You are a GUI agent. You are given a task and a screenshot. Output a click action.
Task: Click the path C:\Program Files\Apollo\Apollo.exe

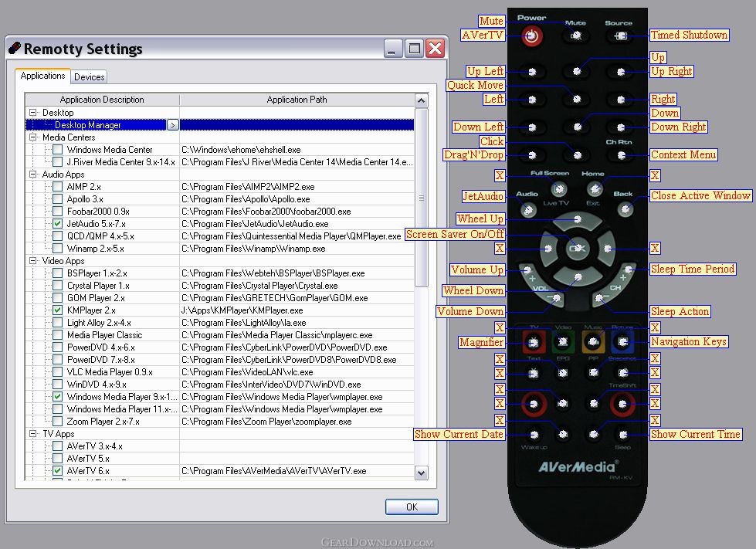pyautogui.click(x=246, y=199)
